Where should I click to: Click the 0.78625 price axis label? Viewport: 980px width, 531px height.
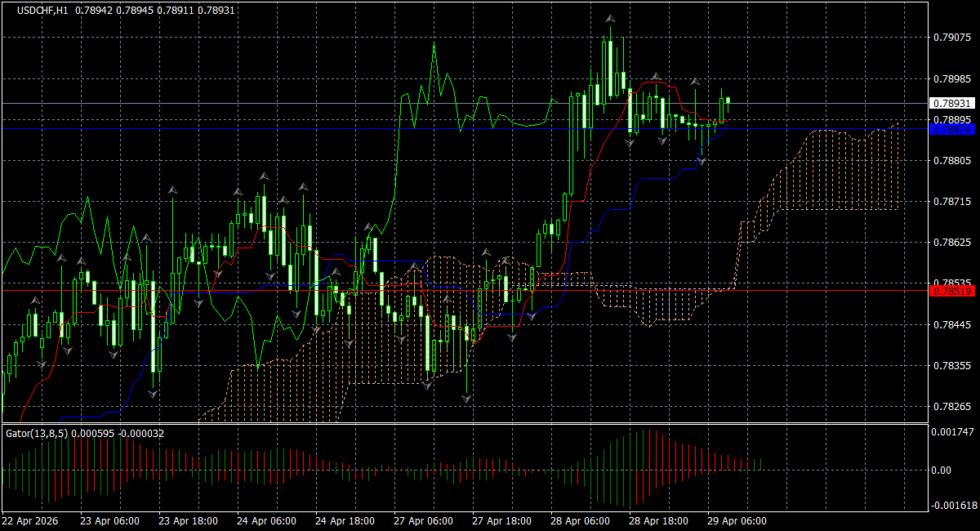(x=951, y=243)
